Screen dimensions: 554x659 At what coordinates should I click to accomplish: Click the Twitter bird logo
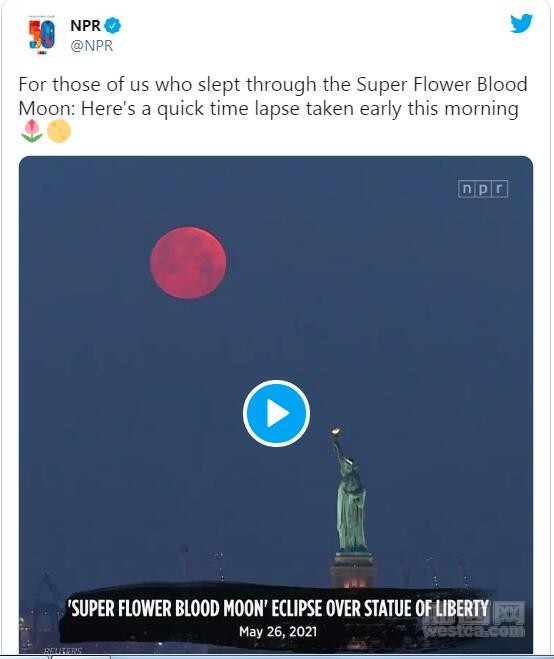[x=521, y=24]
